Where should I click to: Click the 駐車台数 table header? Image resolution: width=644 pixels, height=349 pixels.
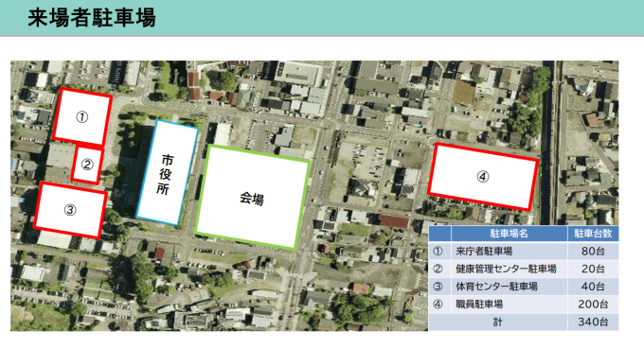click(593, 234)
